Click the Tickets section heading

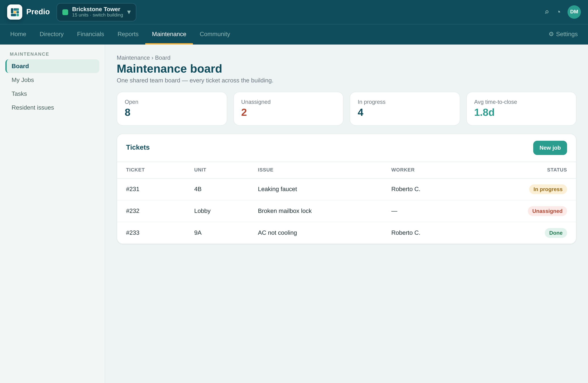(x=138, y=147)
